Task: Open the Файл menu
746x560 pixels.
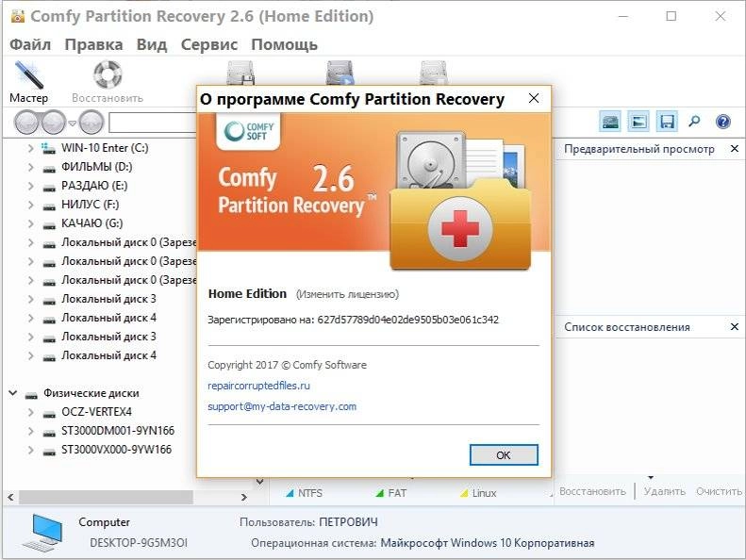Action: tap(30, 44)
